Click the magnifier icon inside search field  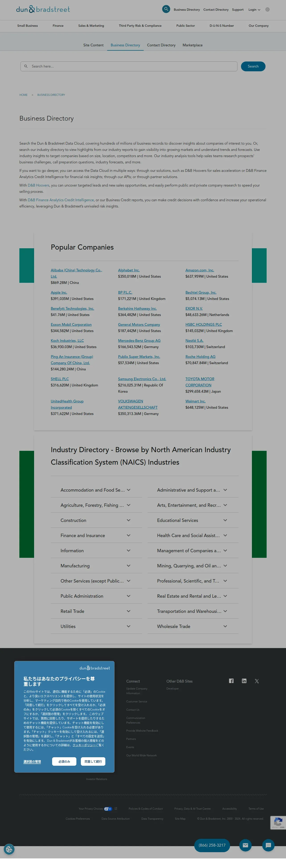coord(26,66)
